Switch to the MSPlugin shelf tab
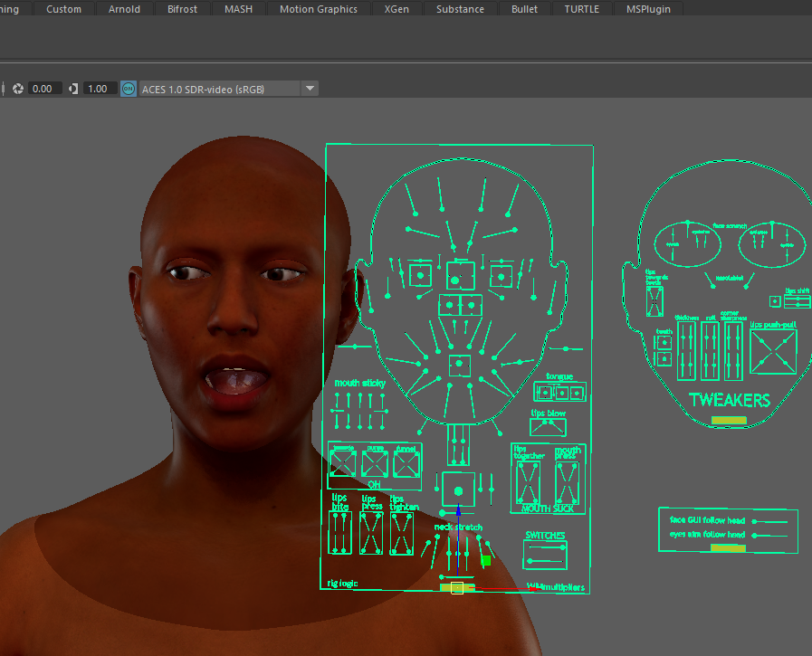 click(x=648, y=9)
